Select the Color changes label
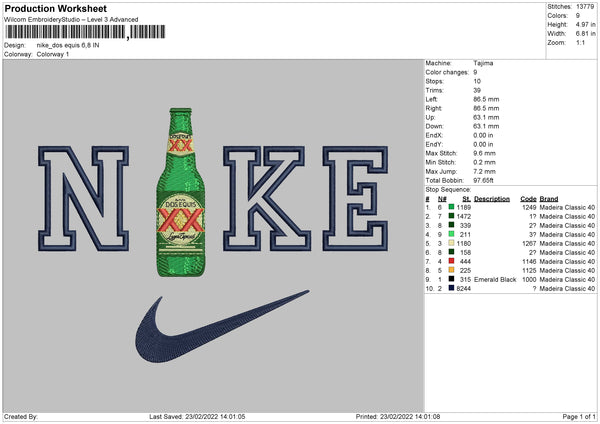 (x=447, y=72)
